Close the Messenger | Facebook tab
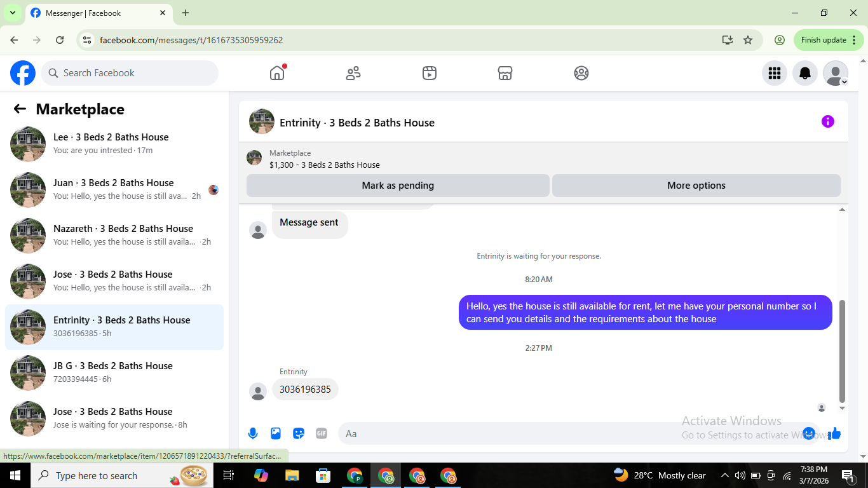This screenshot has width=868, height=488. click(163, 13)
